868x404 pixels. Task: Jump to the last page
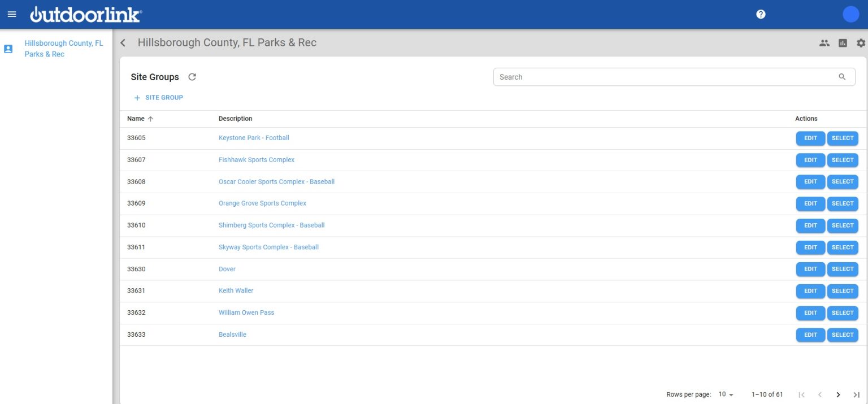click(856, 394)
